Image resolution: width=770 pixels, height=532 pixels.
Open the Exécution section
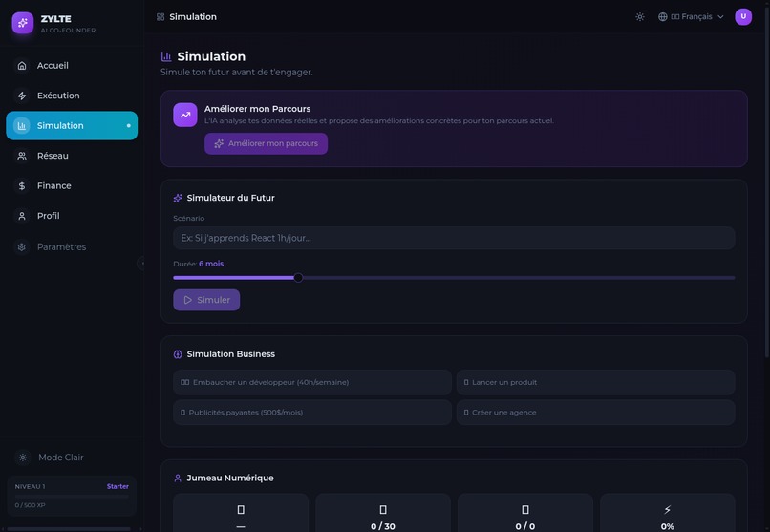pyautogui.click(x=72, y=96)
